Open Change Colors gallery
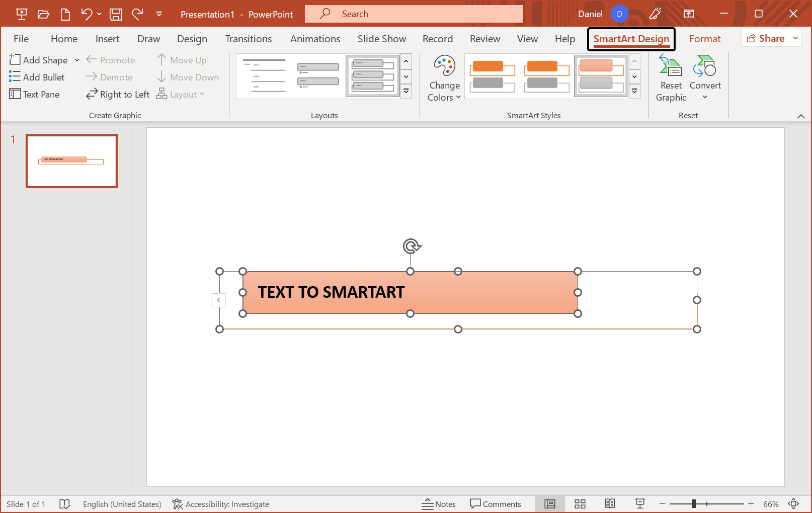Viewport: 812px width, 513px height. 444,77
